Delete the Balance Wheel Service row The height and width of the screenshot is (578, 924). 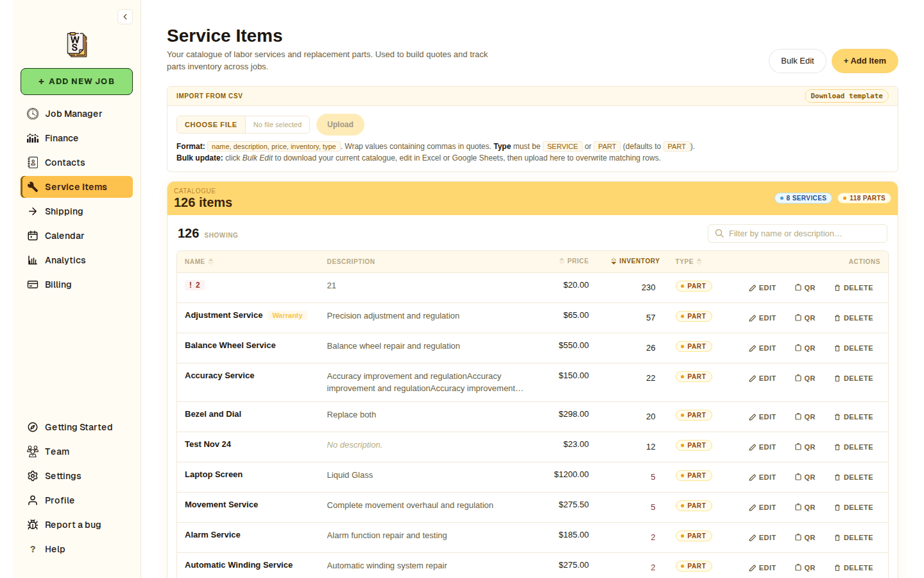pos(853,348)
